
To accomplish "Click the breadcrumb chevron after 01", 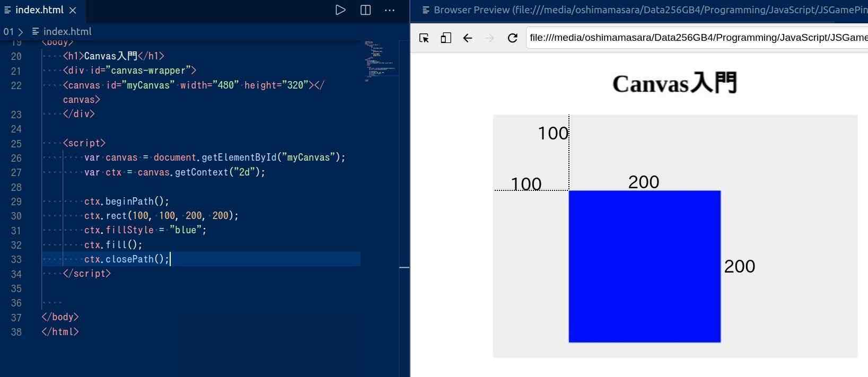I will [x=21, y=32].
